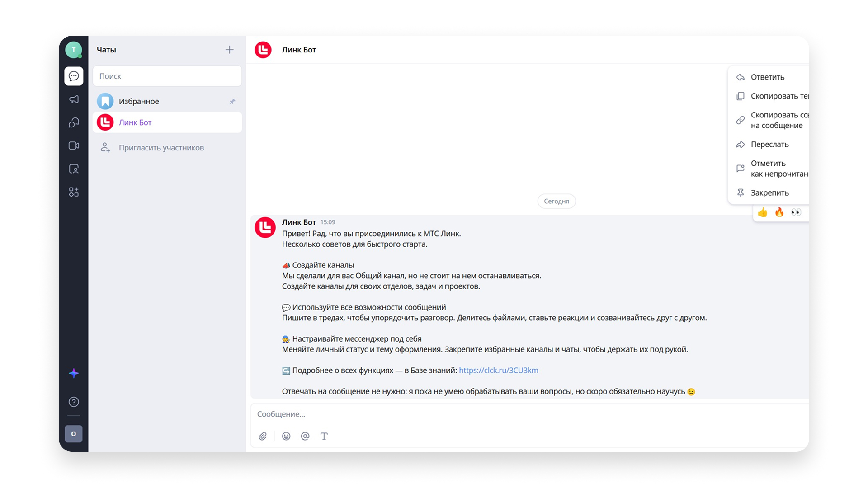Open the apps grid icon in sidebar
This screenshot has width=868, height=488.
[x=74, y=192]
